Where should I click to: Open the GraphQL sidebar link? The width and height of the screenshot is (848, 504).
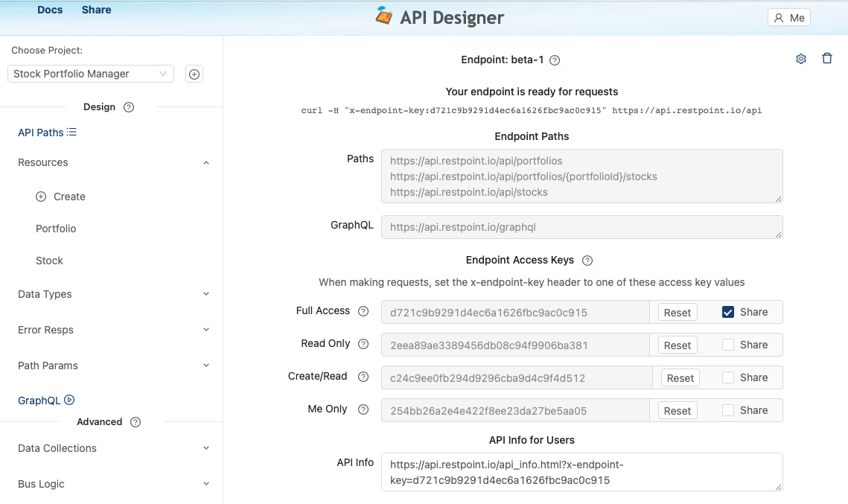[x=39, y=401]
